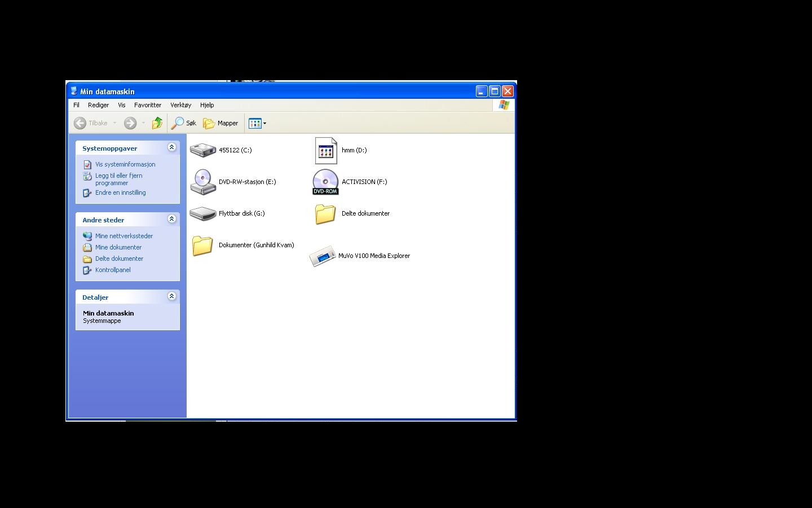This screenshot has width=812, height=508.
Task: Open Søk search from toolbar
Action: point(184,123)
